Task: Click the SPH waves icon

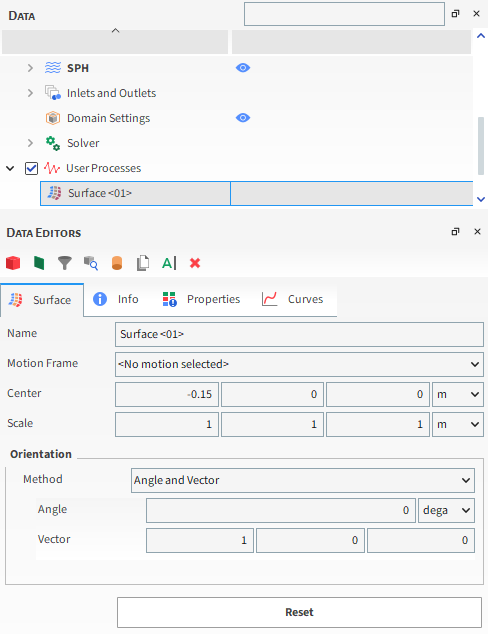Action: (x=53, y=68)
